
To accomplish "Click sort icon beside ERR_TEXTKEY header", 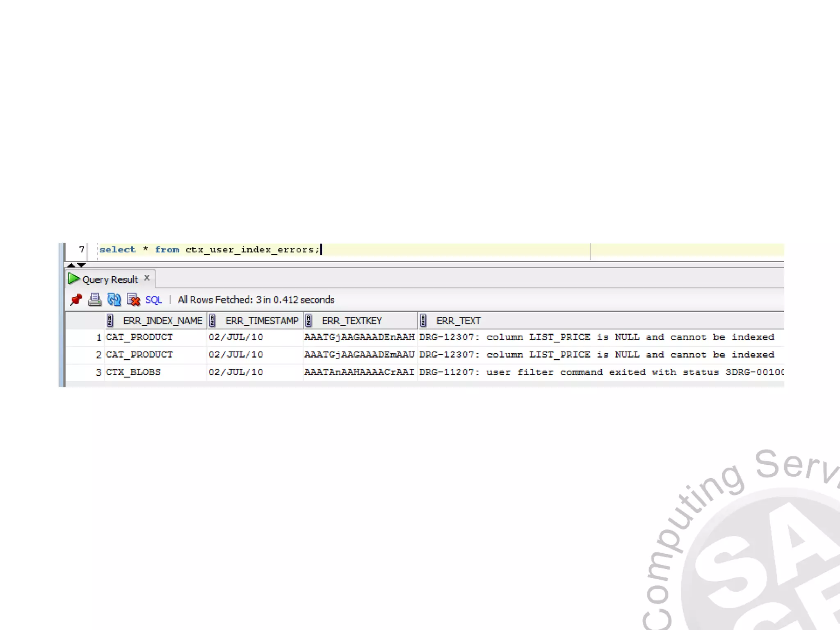I will tap(308, 320).
